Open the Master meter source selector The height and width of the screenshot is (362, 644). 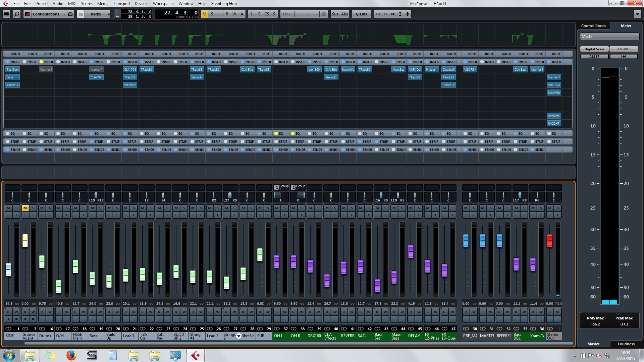click(609, 37)
